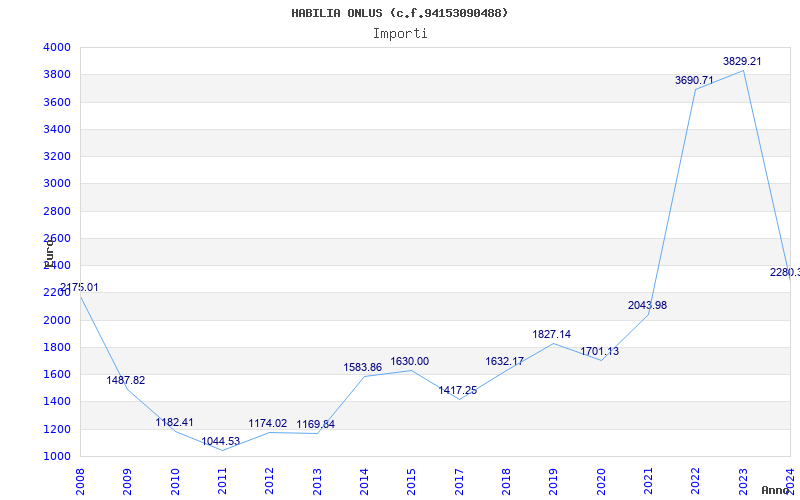Click the 2008 x-axis year label
Viewport: 800px width, 500px height.
[80, 482]
